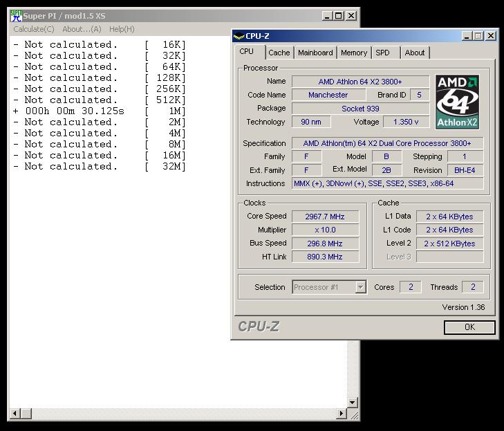Click the Revision value BH-E4

click(465, 170)
